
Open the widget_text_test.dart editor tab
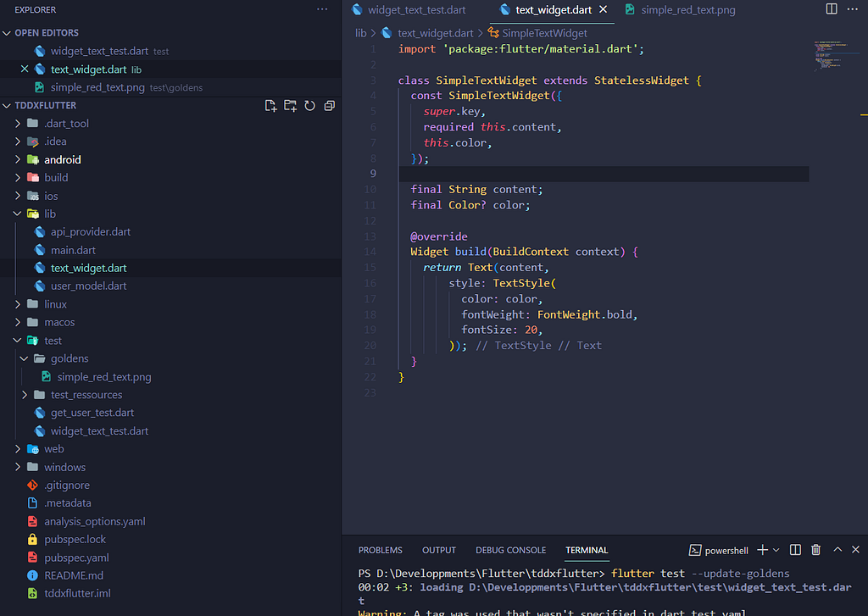coord(409,10)
